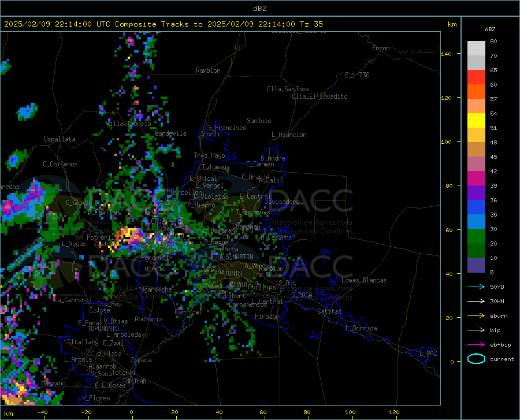Image resolution: width=520 pixels, height=420 pixels.
Task: Select the brown 45–48 dBZ swatch
Action: coord(476,150)
